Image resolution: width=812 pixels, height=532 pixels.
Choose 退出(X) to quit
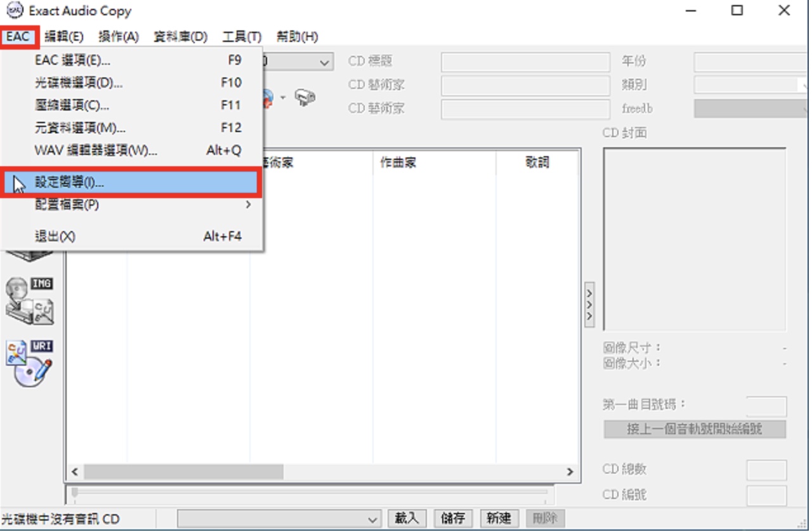click(x=133, y=236)
